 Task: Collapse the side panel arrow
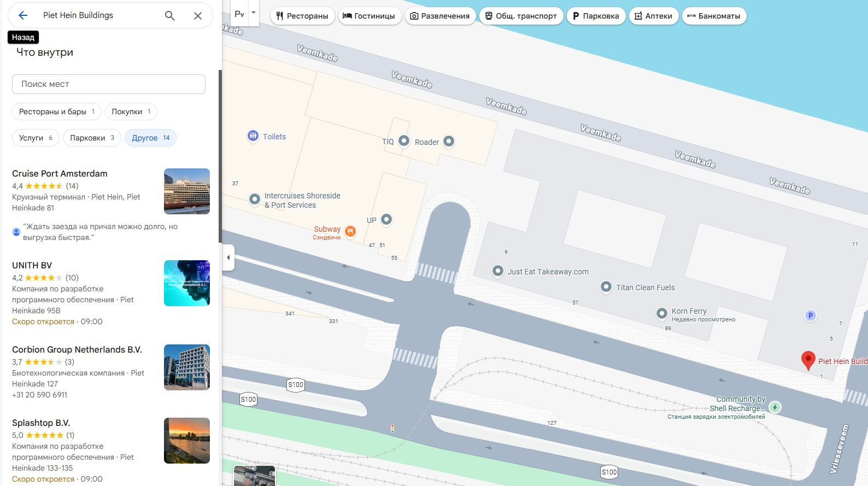click(x=228, y=257)
